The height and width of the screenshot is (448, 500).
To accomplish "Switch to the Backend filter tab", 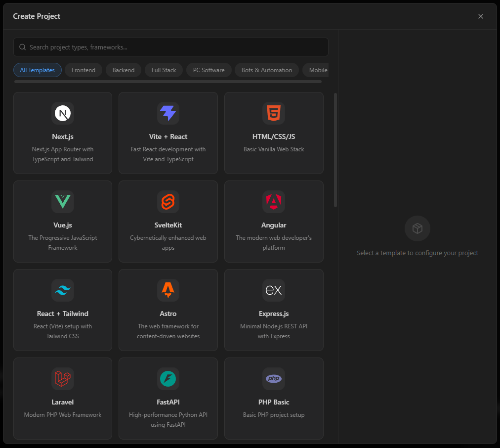I will [x=124, y=70].
